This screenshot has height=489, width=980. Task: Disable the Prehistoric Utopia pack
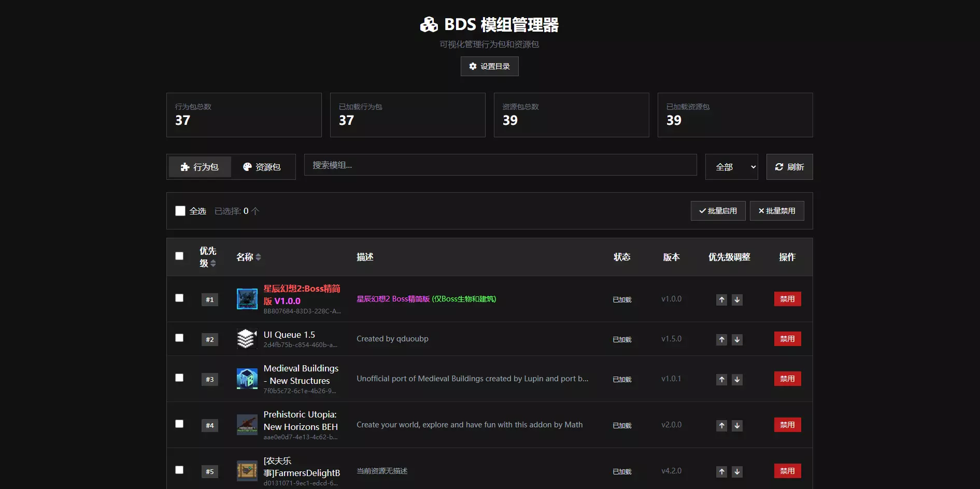[788, 425]
